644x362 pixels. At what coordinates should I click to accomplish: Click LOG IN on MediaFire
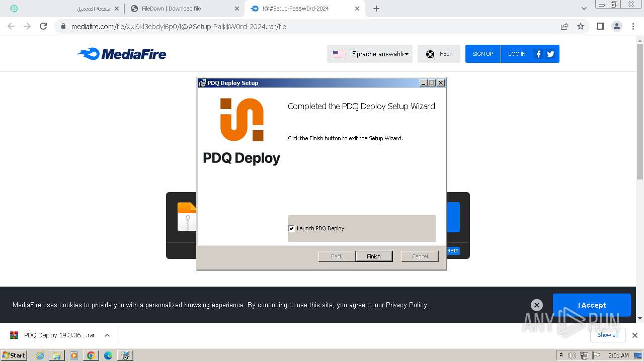[x=517, y=54]
